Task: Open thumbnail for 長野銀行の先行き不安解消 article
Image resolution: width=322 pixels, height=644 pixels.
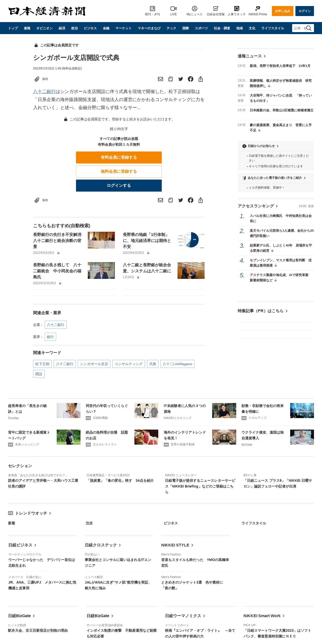Action: tap(101, 240)
